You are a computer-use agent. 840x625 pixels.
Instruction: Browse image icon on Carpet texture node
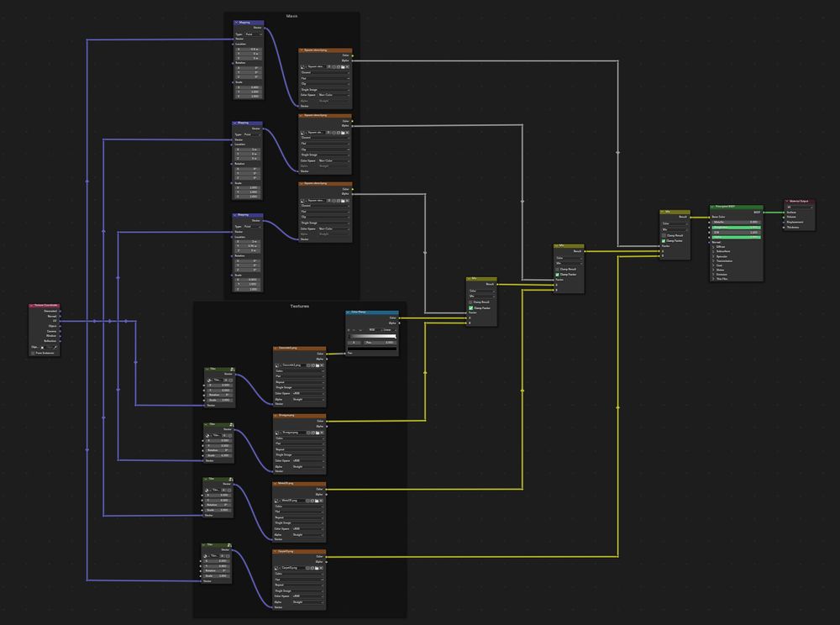point(277,568)
